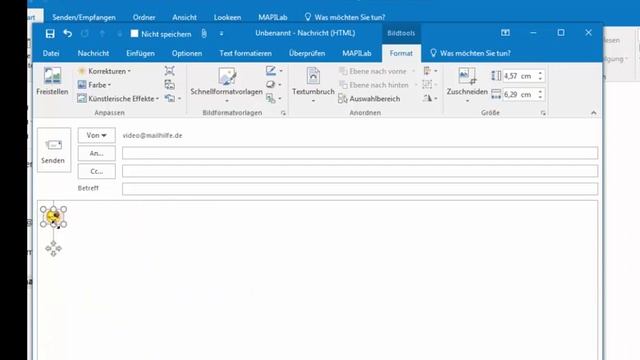This screenshot has height=360, width=640.
Task: Click Ebene nach vorne
Action: coord(373,71)
